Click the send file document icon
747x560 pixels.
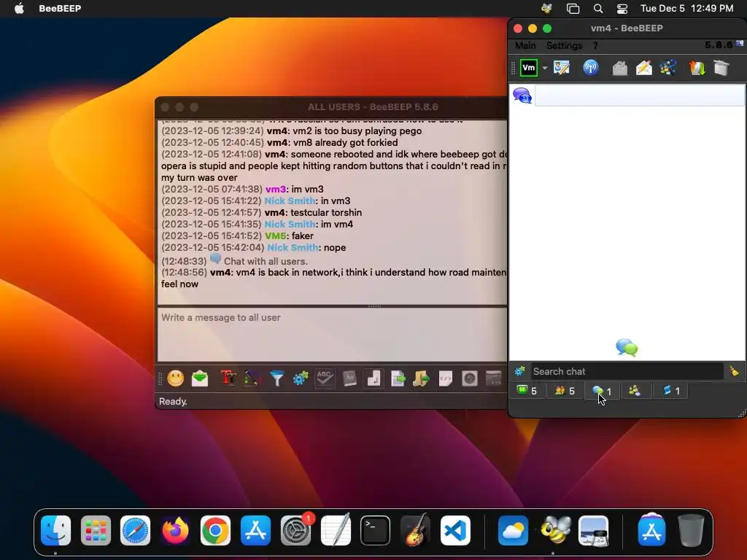click(398, 378)
